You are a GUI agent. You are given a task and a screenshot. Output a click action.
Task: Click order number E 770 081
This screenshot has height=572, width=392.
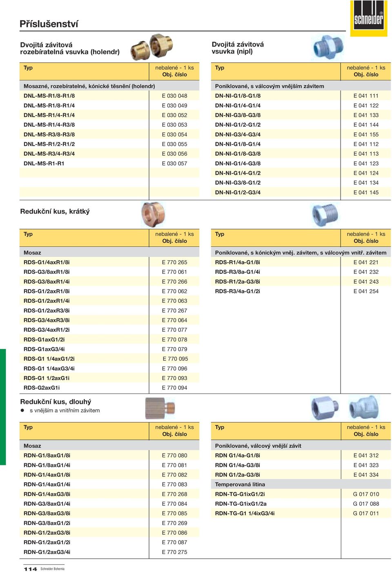[174, 465]
